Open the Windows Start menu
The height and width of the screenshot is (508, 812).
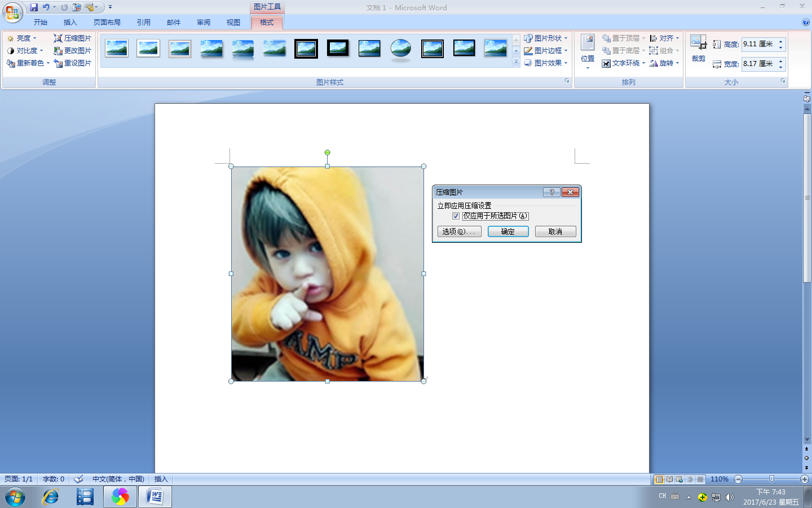[15, 497]
